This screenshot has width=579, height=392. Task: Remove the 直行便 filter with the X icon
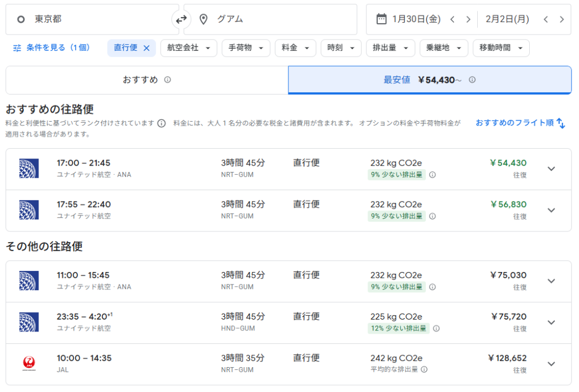[x=146, y=48]
